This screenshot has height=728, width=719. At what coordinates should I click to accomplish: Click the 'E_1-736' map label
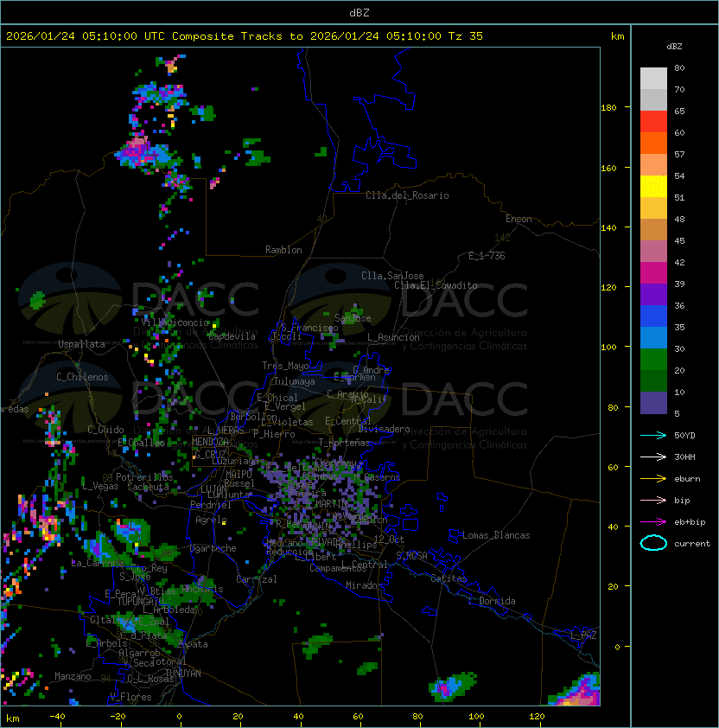coord(487,256)
